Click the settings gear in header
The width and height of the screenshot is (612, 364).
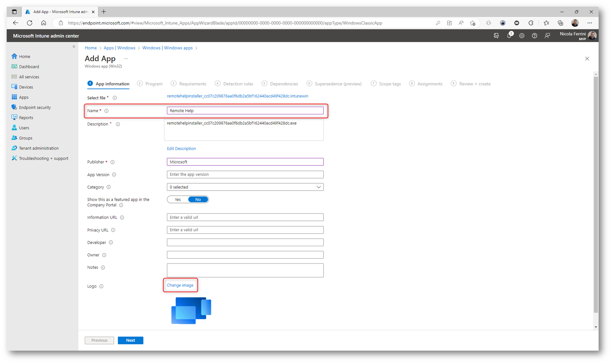coord(522,36)
